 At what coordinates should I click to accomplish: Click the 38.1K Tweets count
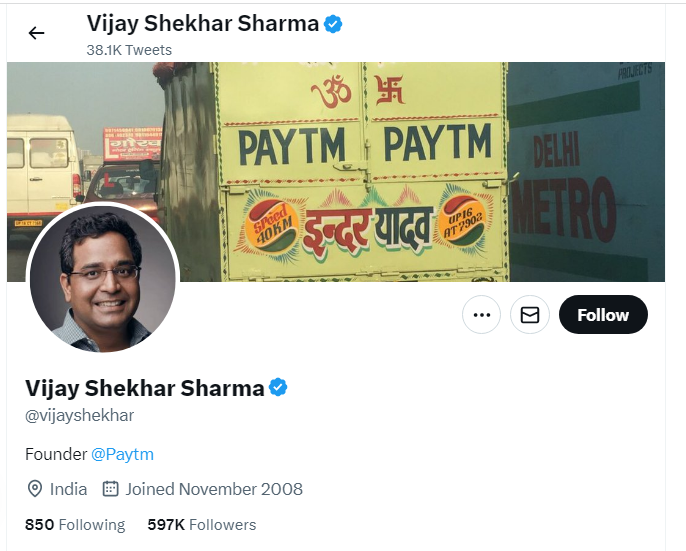click(x=129, y=49)
